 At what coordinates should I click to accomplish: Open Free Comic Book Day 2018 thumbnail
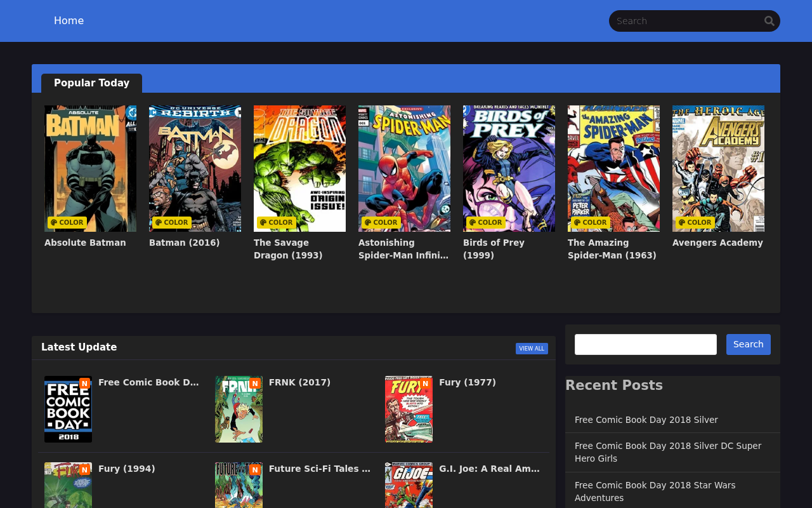[68, 409]
